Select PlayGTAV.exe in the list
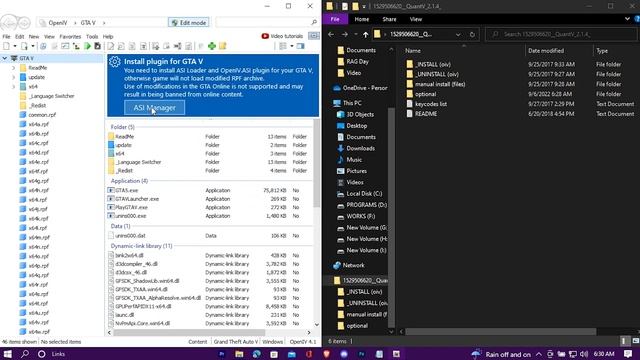Screen dimensions: 640x360 pos(131,207)
